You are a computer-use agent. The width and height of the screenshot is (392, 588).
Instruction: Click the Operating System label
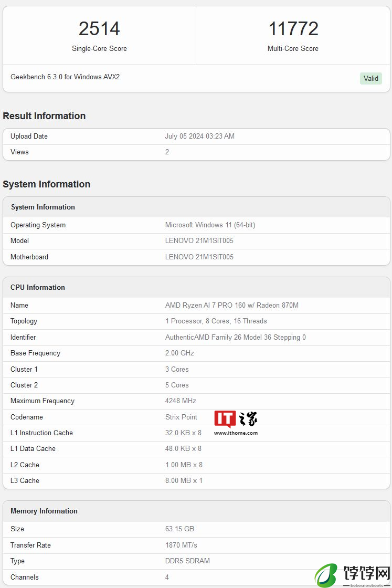tap(38, 225)
